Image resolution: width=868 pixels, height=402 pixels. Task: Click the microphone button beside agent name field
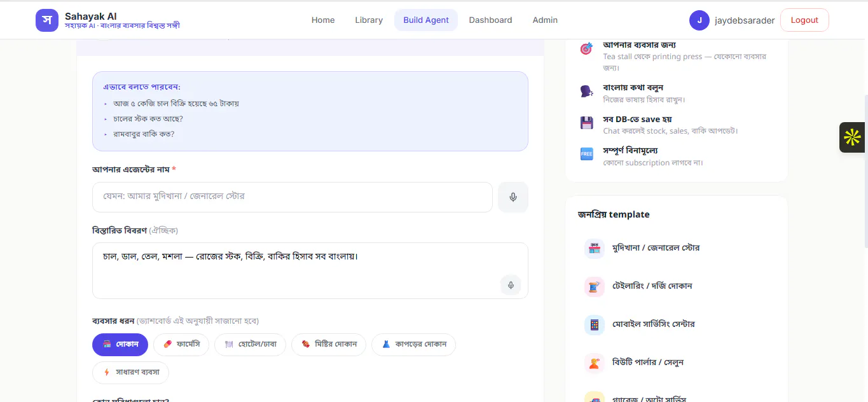(x=513, y=197)
